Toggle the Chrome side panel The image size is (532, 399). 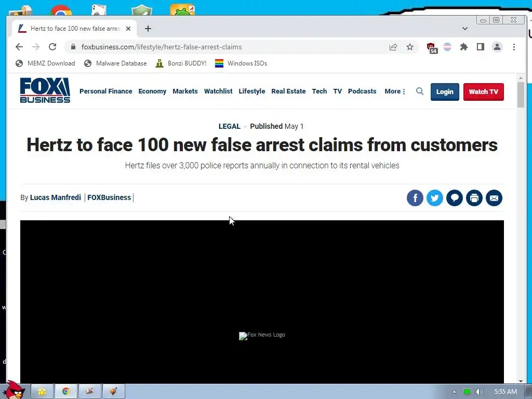click(x=481, y=47)
